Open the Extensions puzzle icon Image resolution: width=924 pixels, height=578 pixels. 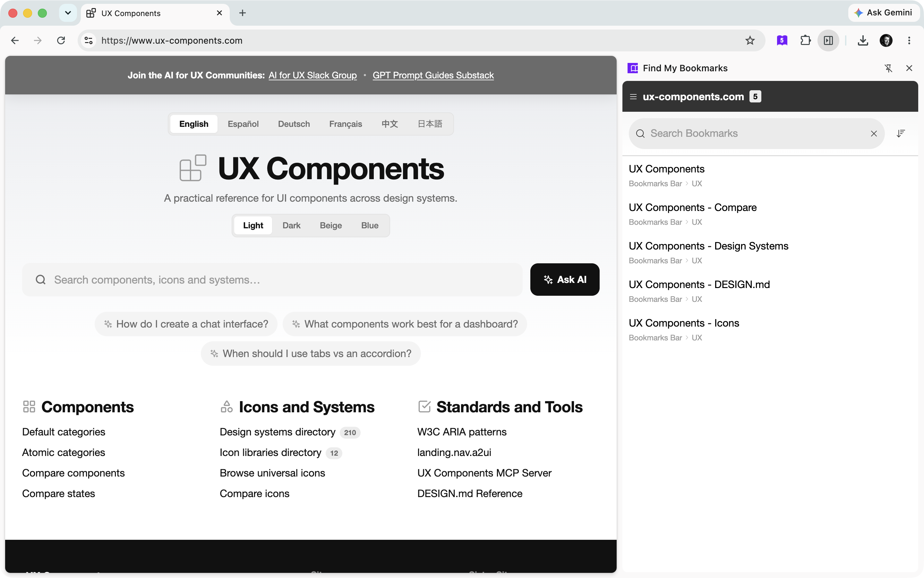coord(805,40)
